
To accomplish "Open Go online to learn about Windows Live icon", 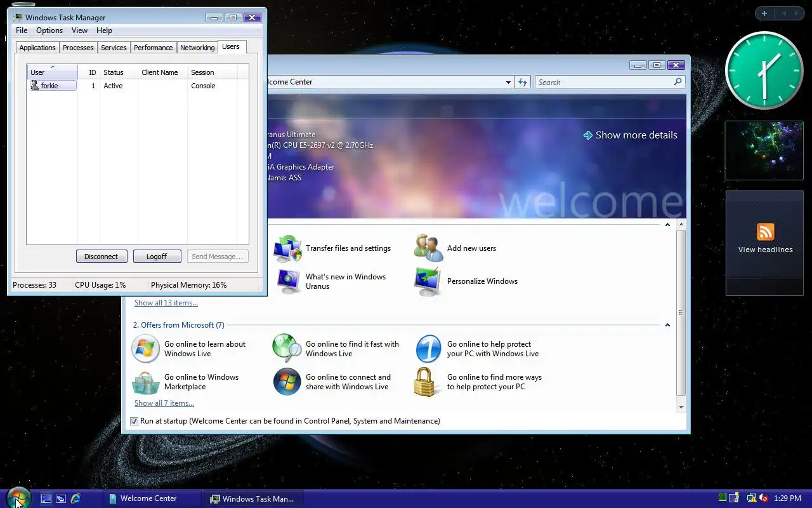I will 145,349.
